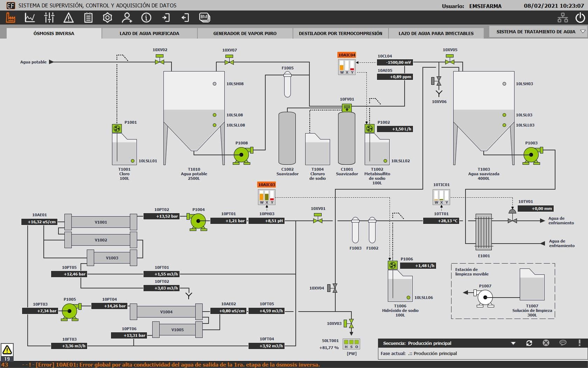
Task: Open 50LT001 HSO level indicator
Action: click(x=351, y=344)
